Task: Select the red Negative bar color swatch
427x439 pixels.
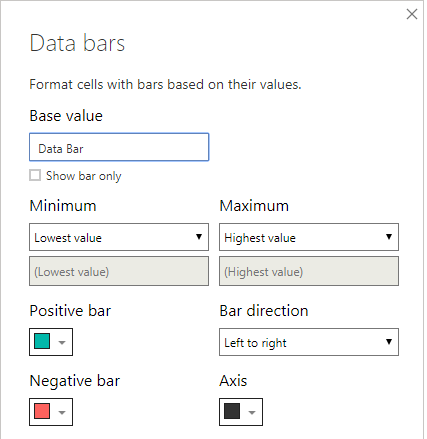Action: tap(42, 412)
